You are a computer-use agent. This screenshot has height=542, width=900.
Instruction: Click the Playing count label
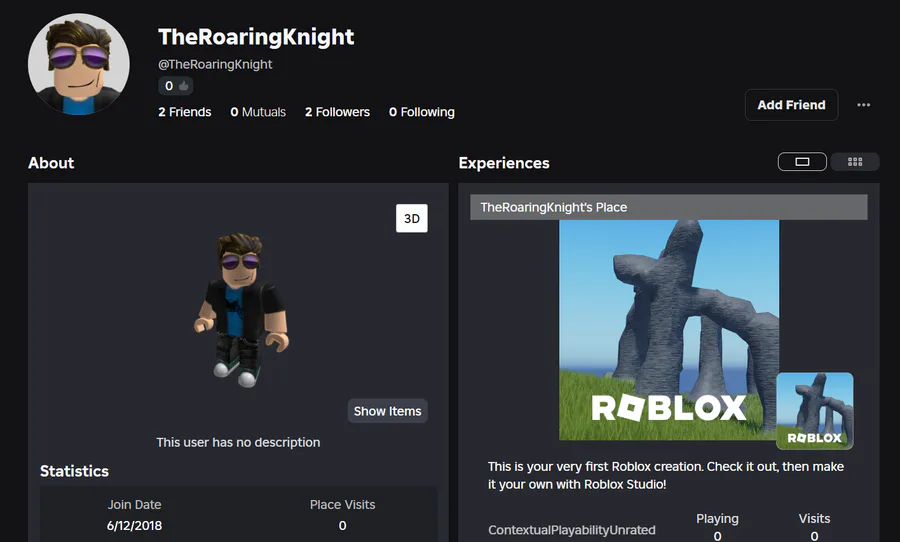click(x=717, y=518)
